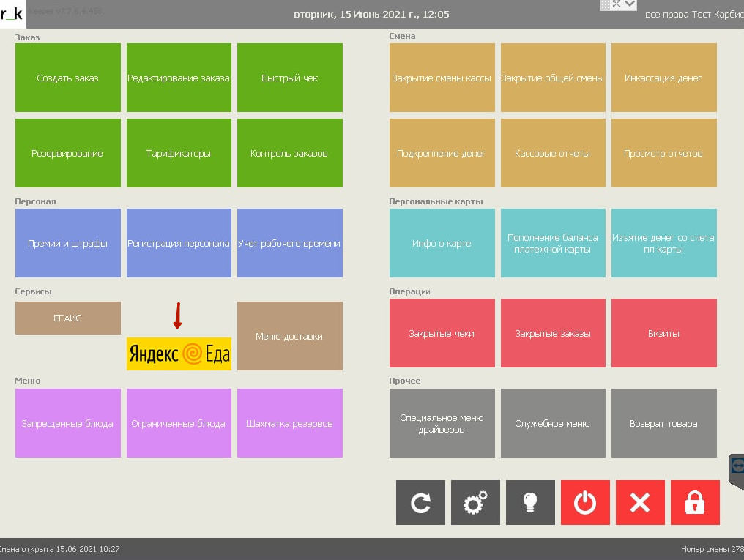The image size is (744, 560).
Task: Open Пополнение баланса платежной карты
Action: pos(554,243)
